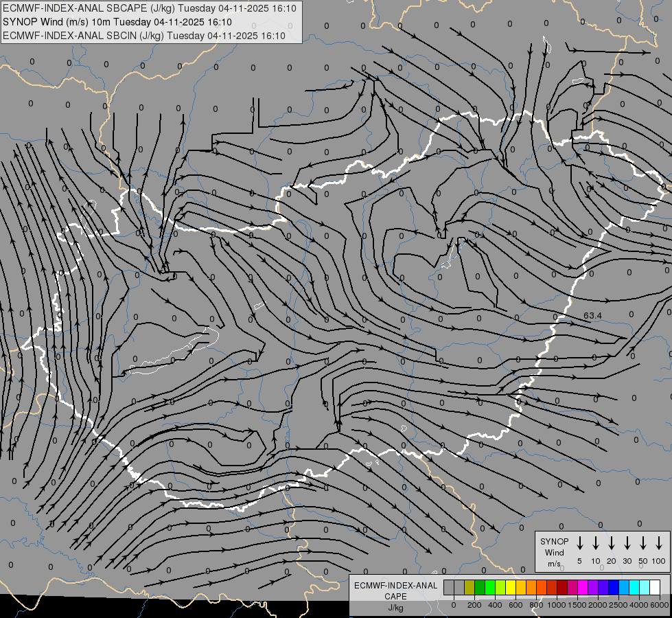Pick the magenta CAPE swatch after 1500
Screen dimensions: 672x618
583,587
